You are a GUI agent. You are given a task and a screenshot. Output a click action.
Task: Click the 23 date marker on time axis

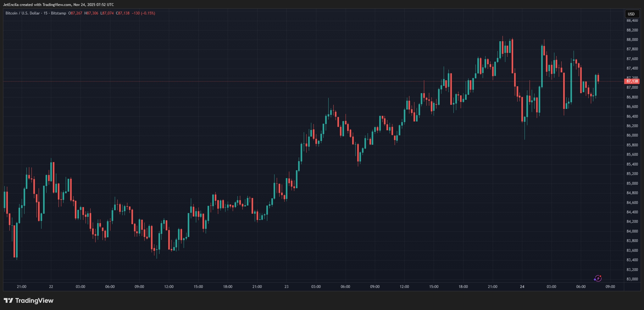[286, 287]
